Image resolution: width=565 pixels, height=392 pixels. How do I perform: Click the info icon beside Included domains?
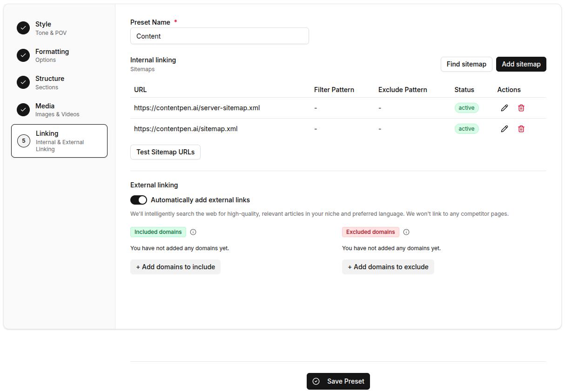pyautogui.click(x=193, y=232)
